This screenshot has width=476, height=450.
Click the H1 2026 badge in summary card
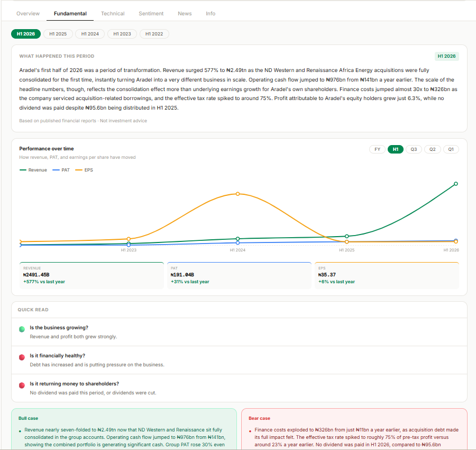446,56
